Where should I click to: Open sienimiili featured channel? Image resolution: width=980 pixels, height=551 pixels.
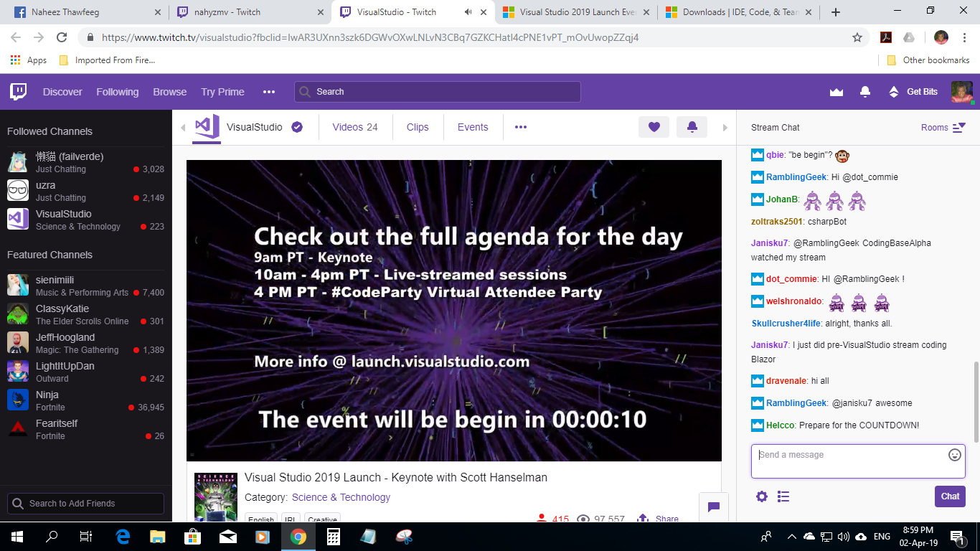click(86, 286)
